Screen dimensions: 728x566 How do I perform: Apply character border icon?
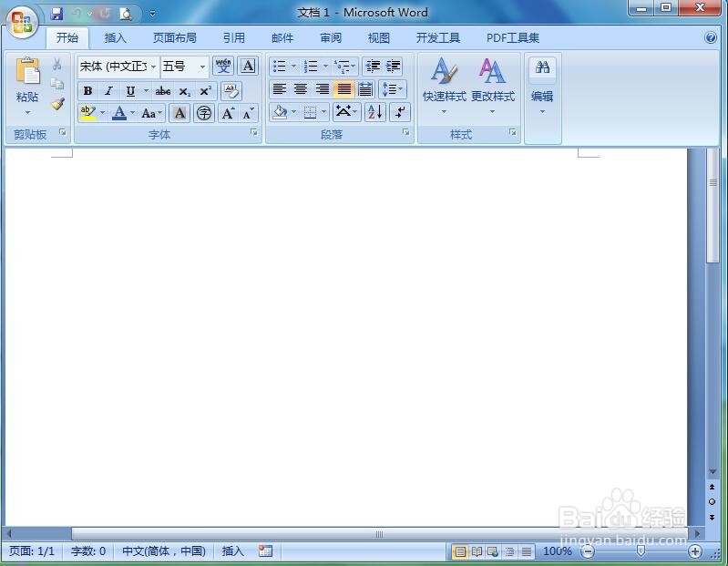coord(248,66)
